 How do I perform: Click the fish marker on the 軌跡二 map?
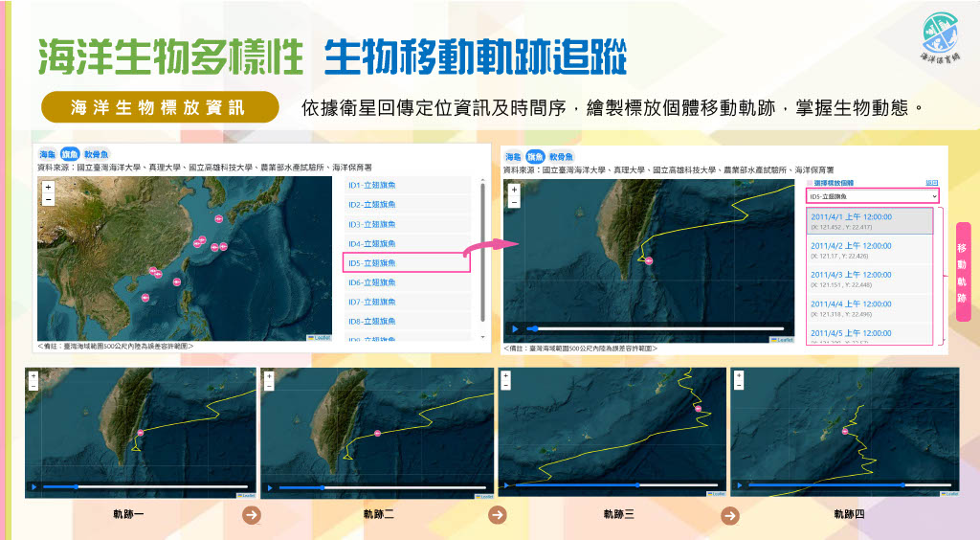pyautogui.click(x=377, y=433)
